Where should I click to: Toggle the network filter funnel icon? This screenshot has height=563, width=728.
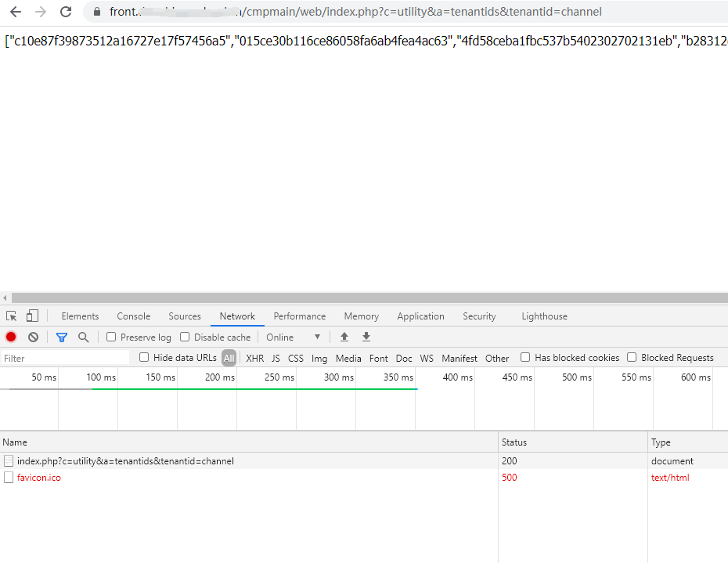click(62, 337)
